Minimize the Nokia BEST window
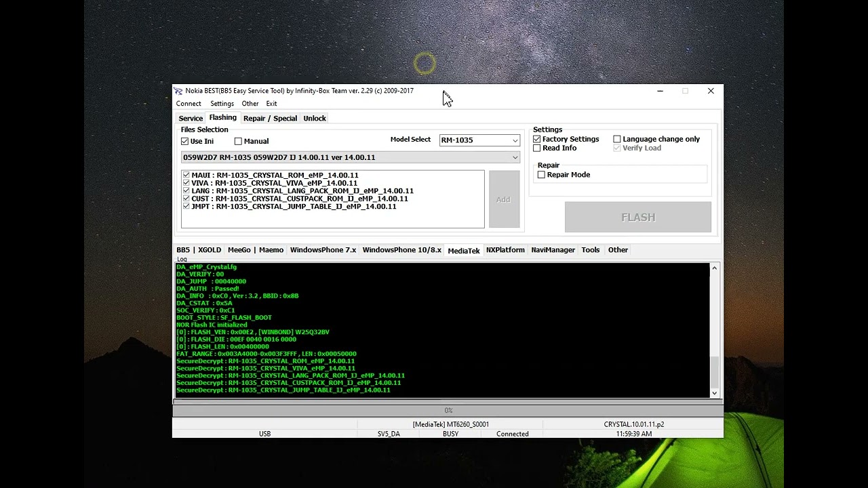Image resolution: width=868 pixels, height=488 pixels. click(x=660, y=91)
